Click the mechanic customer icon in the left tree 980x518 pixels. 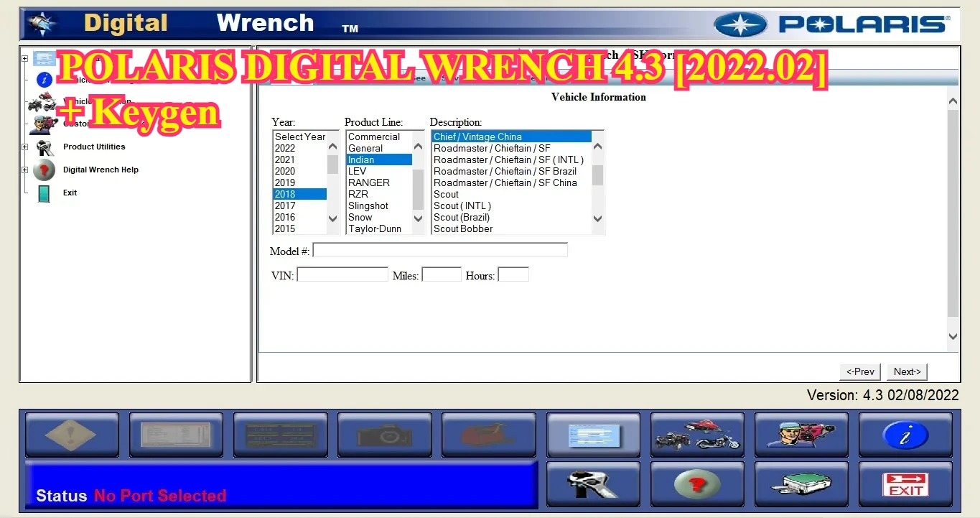coord(43,124)
